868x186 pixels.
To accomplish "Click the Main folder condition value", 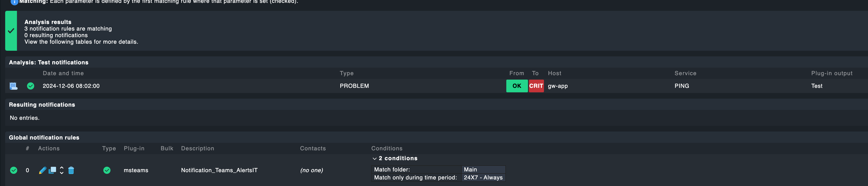I will click(x=471, y=170).
